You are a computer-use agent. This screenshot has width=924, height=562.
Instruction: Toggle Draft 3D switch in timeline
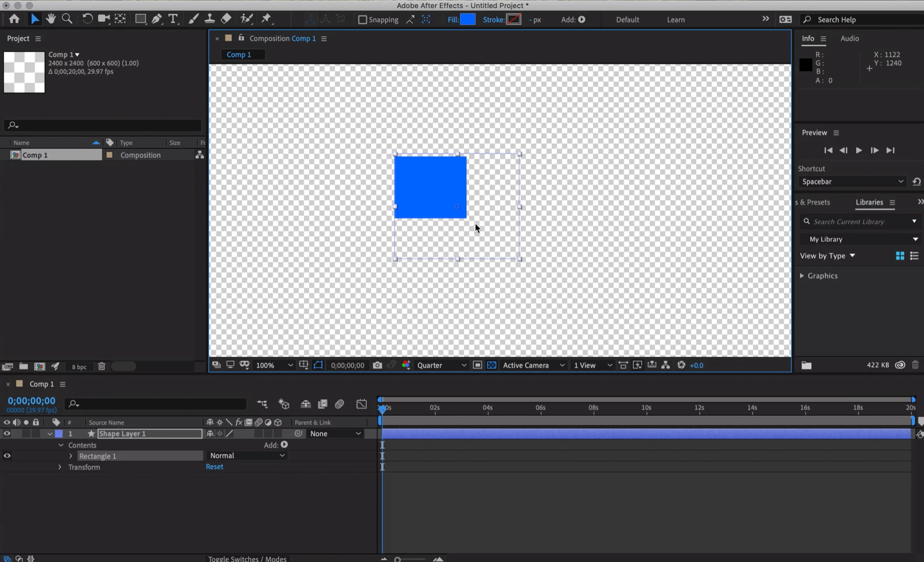click(284, 404)
